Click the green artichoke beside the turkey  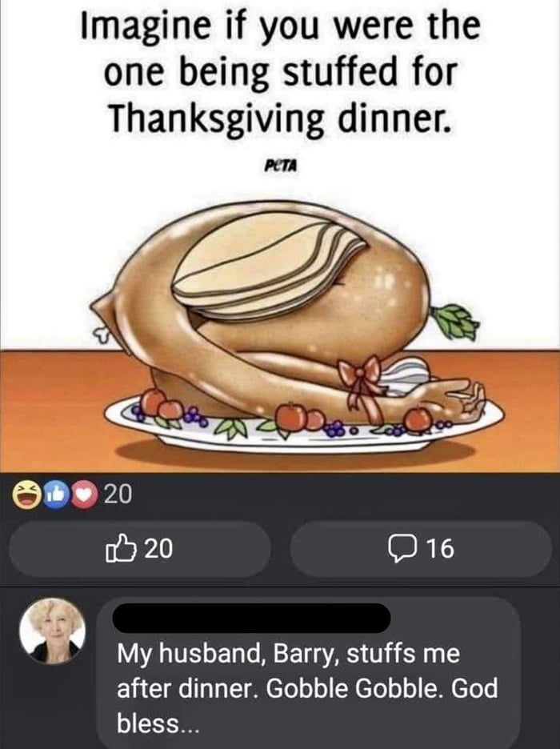pyautogui.click(x=455, y=321)
